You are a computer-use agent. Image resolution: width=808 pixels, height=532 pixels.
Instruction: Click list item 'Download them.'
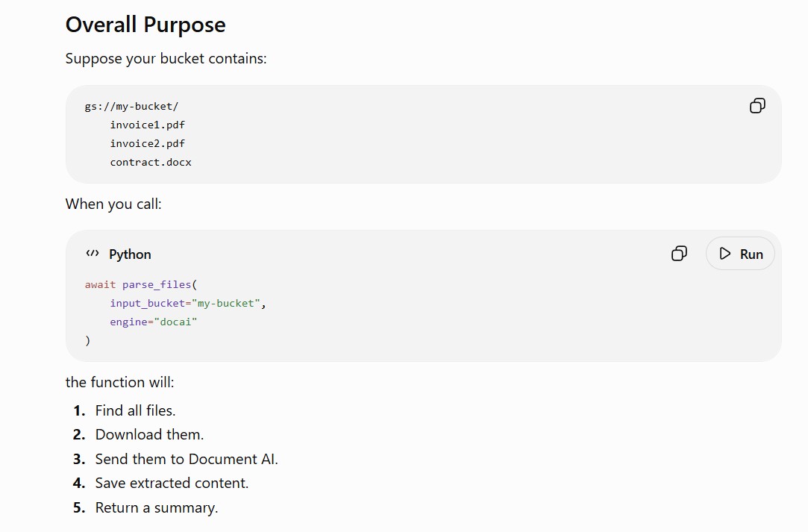click(149, 434)
